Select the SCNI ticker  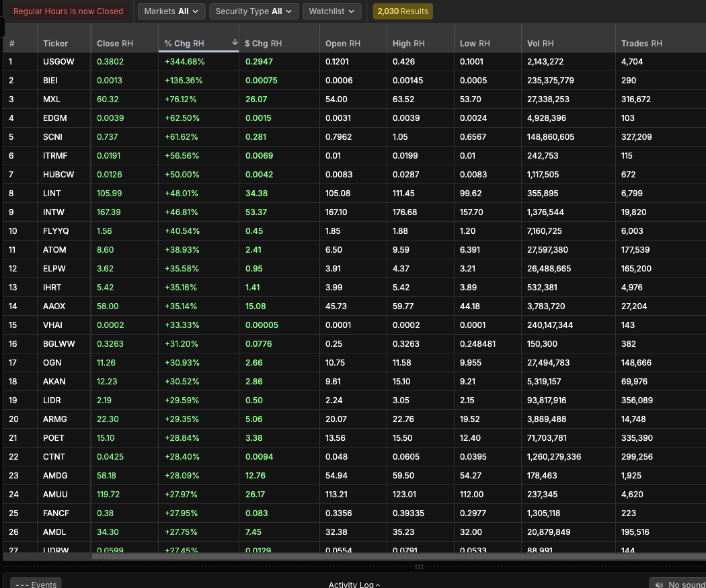tap(52, 137)
